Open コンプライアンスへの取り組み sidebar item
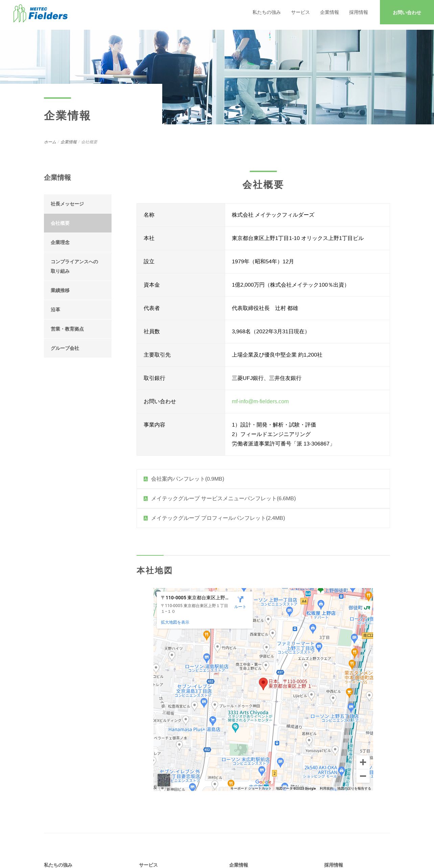 tap(77, 266)
